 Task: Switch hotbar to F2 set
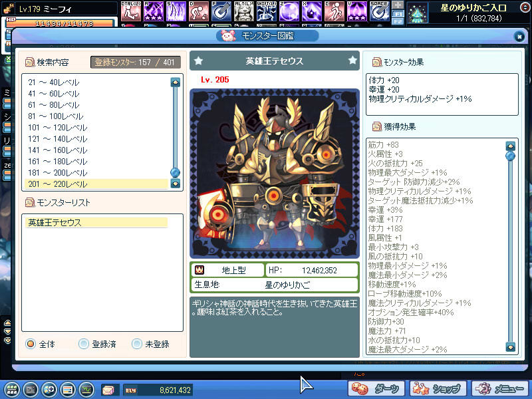[398, 21]
